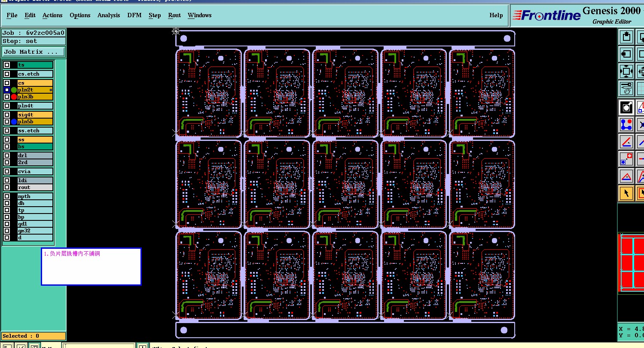Click the red triangle with blue base icon
644x348 pixels.
pos(626,176)
